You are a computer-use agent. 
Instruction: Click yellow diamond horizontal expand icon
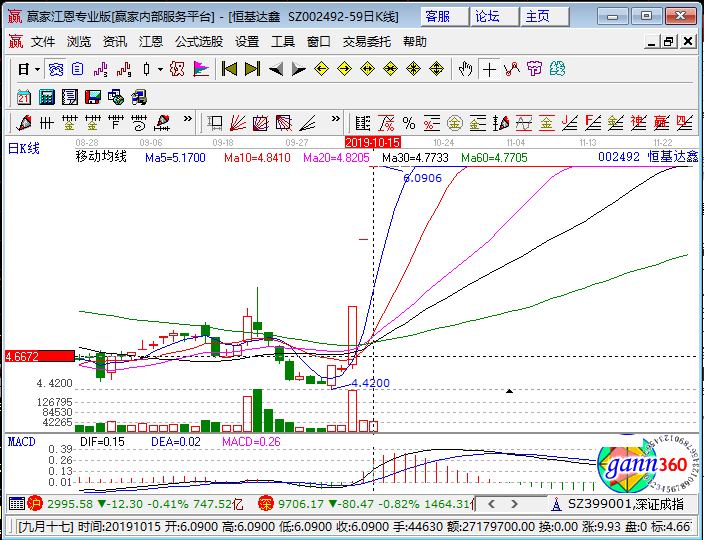click(x=367, y=70)
